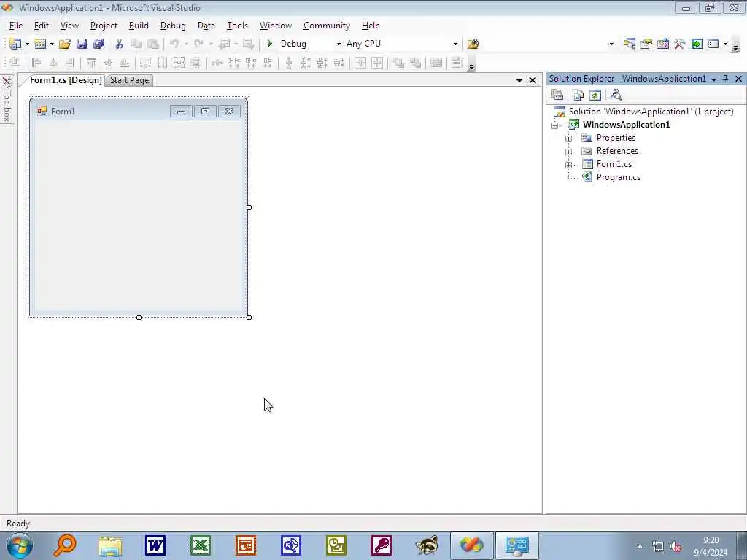
Task: Click the Save All icon
Action: 98,44
